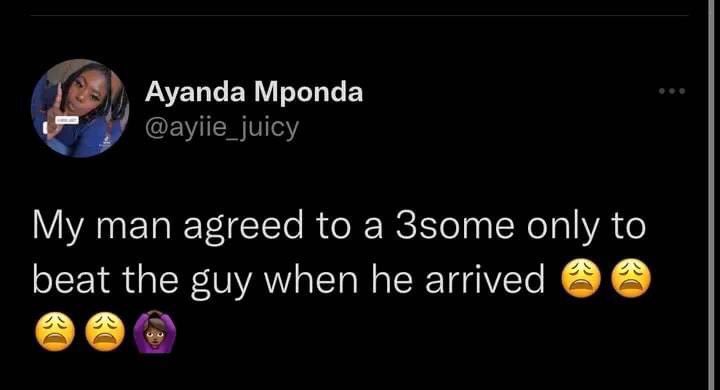Click the word "beat" in the tweet
The height and width of the screenshot is (390, 720).
click(x=72, y=280)
